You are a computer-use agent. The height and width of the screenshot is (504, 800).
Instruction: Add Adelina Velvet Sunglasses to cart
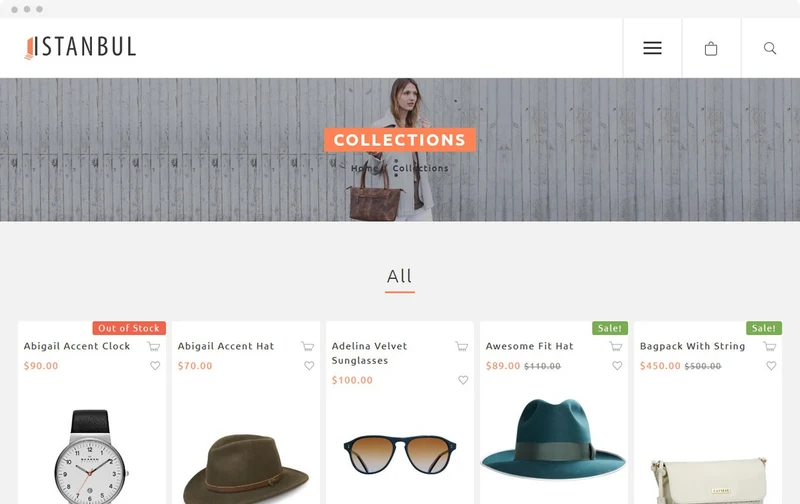click(x=462, y=346)
